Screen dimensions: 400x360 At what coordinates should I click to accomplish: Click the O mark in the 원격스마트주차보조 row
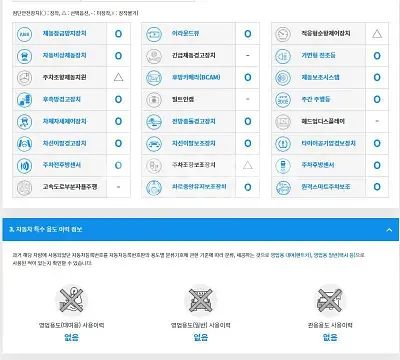(377, 187)
